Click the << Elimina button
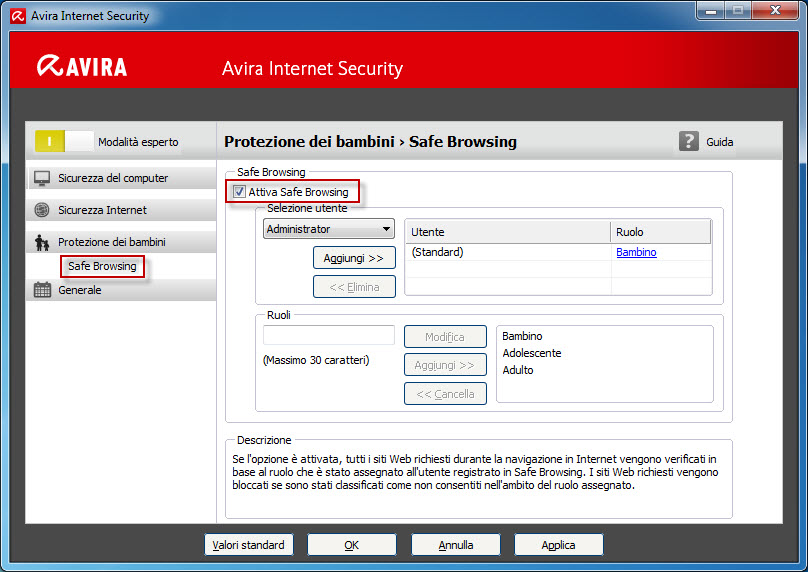Screen dimensions: 808x572 click(354, 287)
